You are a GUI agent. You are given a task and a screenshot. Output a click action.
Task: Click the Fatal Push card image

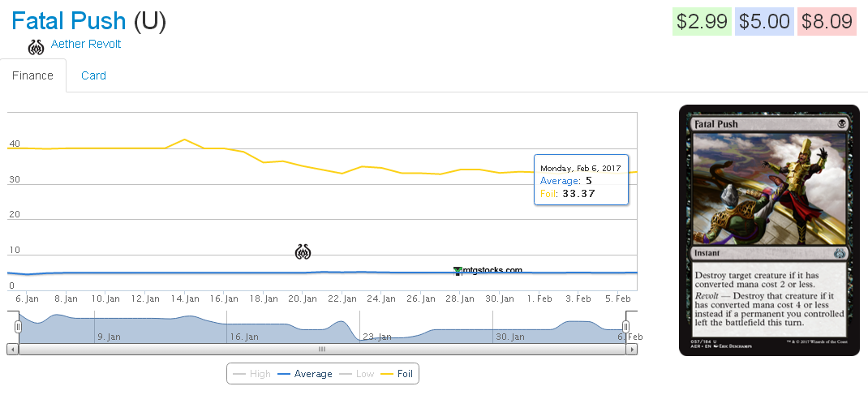[770, 230]
